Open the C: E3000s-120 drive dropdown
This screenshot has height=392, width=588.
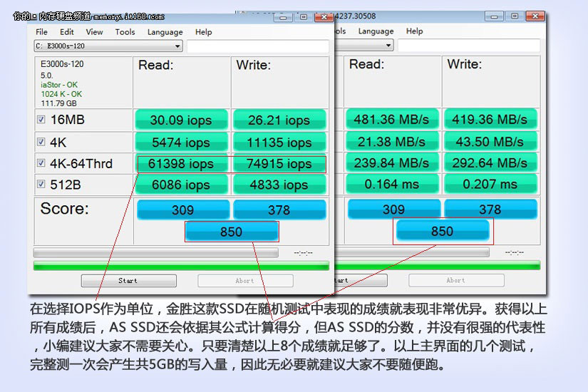pyautogui.click(x=108, y=46)
